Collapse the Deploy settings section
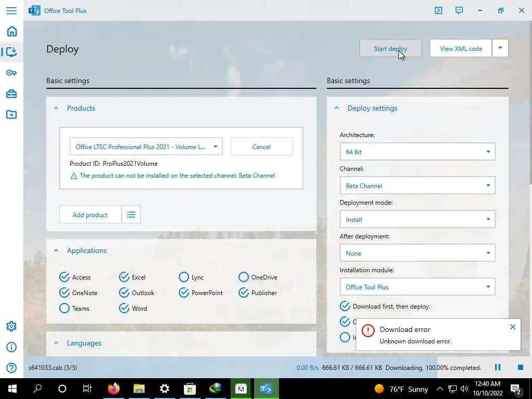 (x=337, y=108)
